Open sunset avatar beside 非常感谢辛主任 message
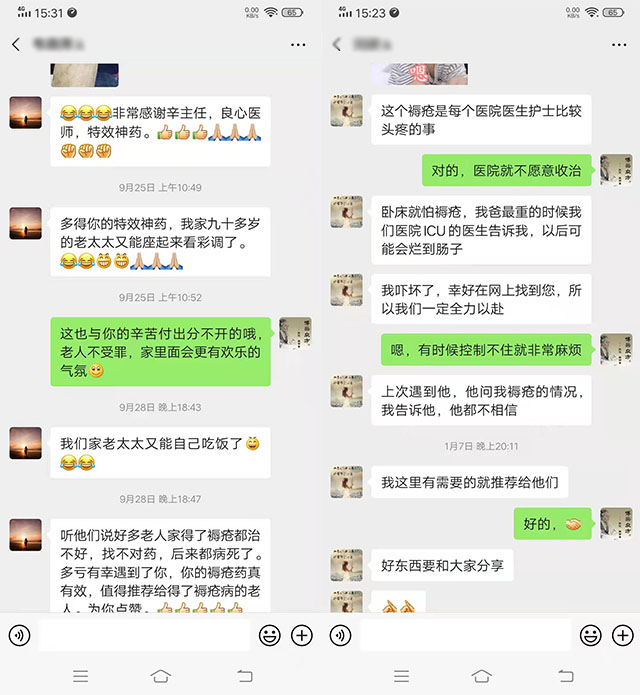Screen dimensions: 640x695 [x=26, y=113]
